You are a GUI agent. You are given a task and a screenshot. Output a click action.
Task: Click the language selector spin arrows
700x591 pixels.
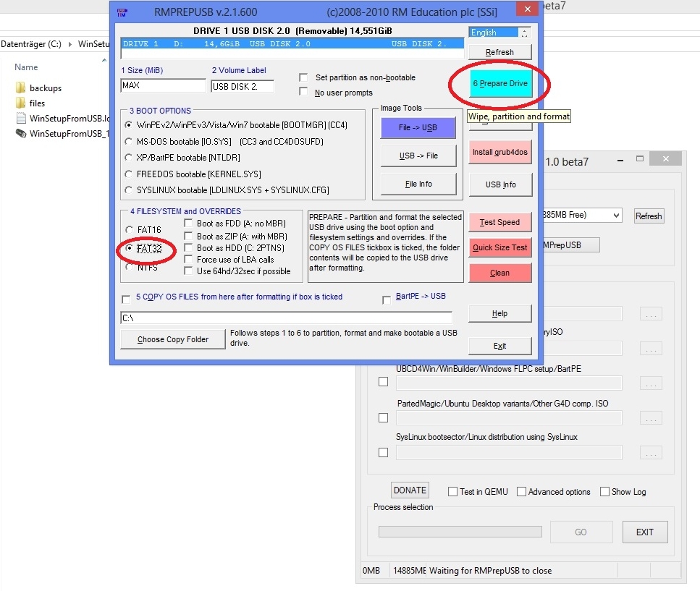pos(525,32)
